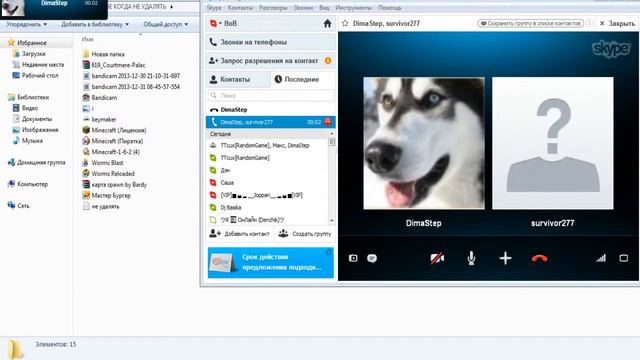Mute the microphone in the call
The width and height of the screenshot is (640, 360).
471,258
